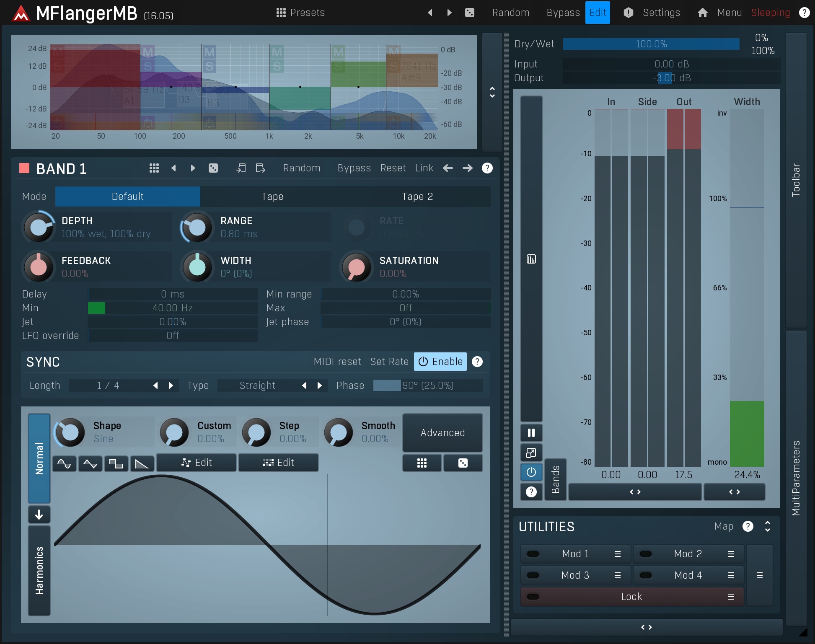Click the Min 40.00 Hz field
The height and width of the screenshot is (644, 815).
click(173, 308)
